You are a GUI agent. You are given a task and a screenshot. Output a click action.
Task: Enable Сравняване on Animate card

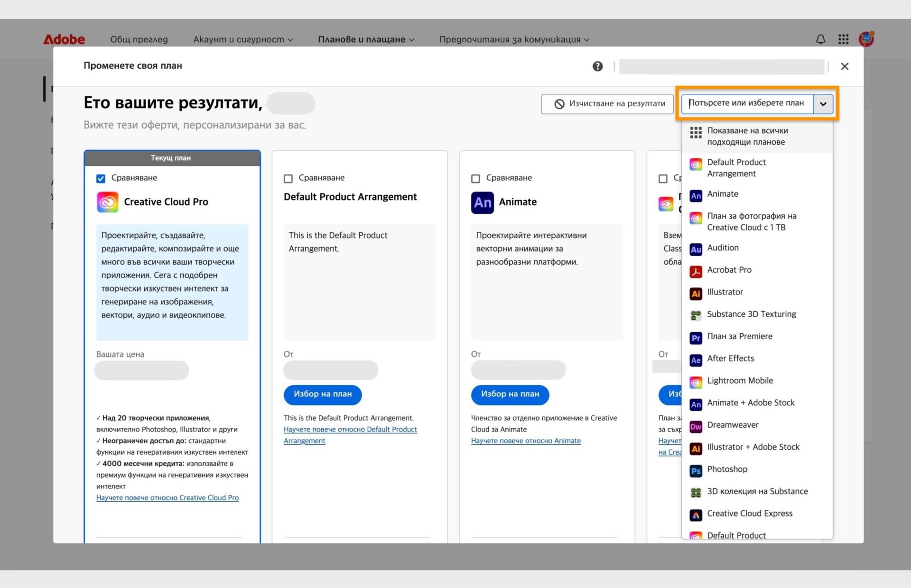pos(475,178)
